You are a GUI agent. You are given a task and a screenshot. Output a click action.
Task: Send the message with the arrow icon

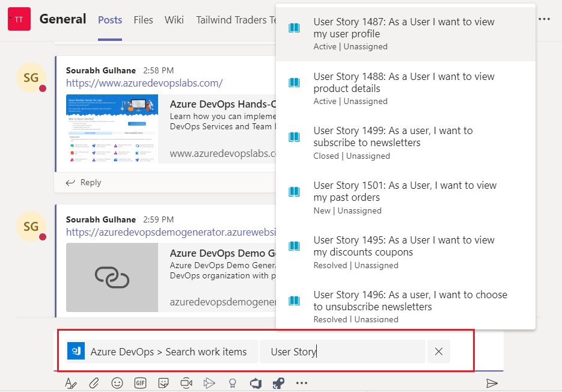pyautogui.click(x=492, y=384)
